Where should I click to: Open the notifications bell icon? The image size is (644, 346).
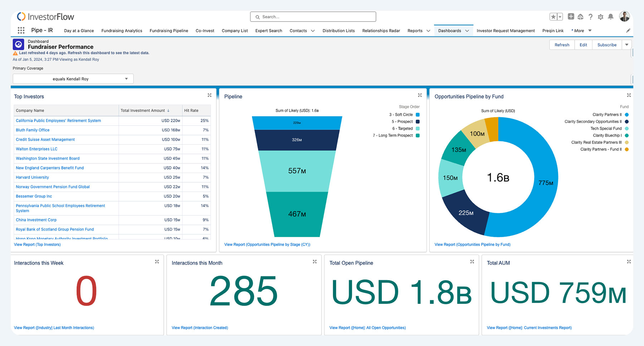tap(611, 16)
